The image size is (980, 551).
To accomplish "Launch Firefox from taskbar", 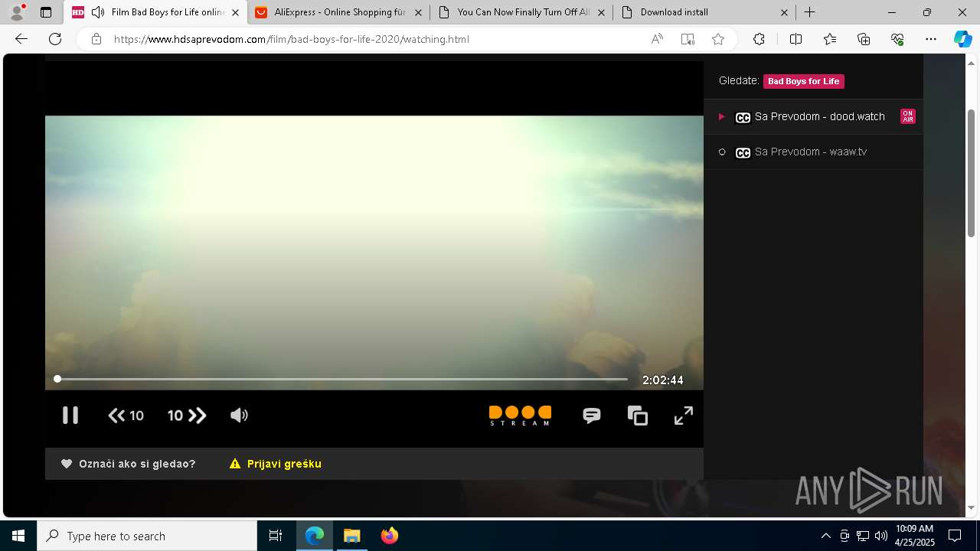I will pos(390,536).
